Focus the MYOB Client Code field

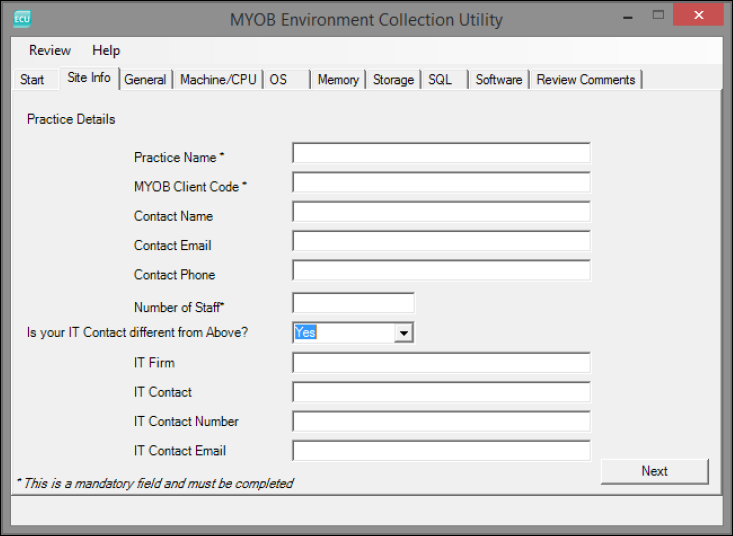pos(441,183)
